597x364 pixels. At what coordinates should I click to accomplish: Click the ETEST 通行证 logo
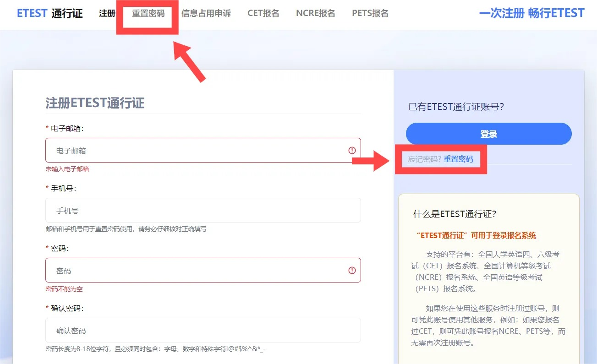coord(49,13)
